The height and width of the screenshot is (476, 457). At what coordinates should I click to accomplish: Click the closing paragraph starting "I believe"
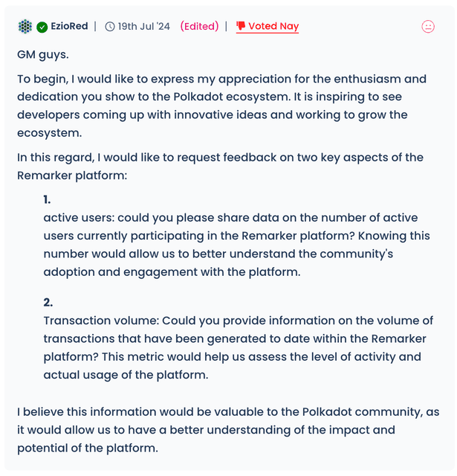pos(227,430)
